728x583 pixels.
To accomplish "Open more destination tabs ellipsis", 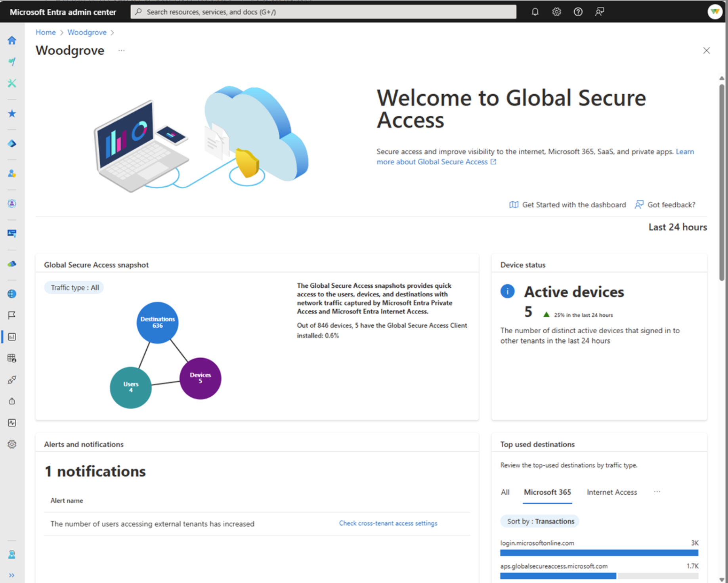I will (x=657, y=491).
